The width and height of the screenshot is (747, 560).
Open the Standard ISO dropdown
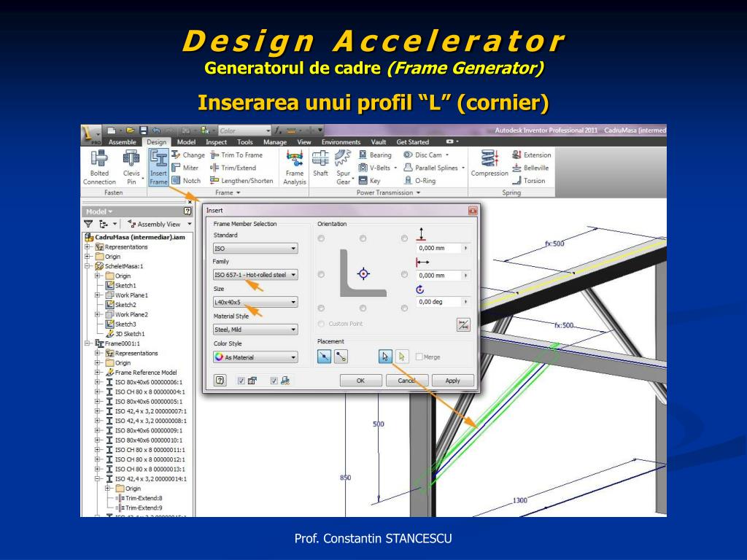coord(255,248)
